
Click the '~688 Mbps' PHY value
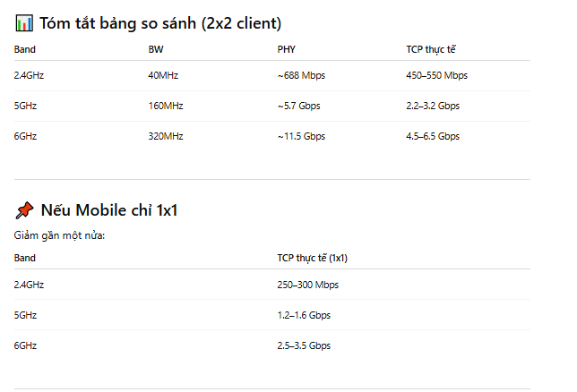point(301,75)
